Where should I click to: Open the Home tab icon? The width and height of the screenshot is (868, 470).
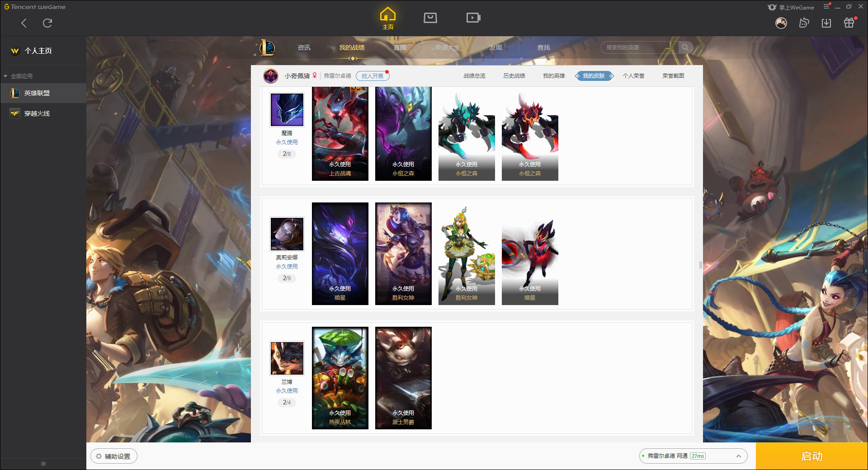coord(388,18)
